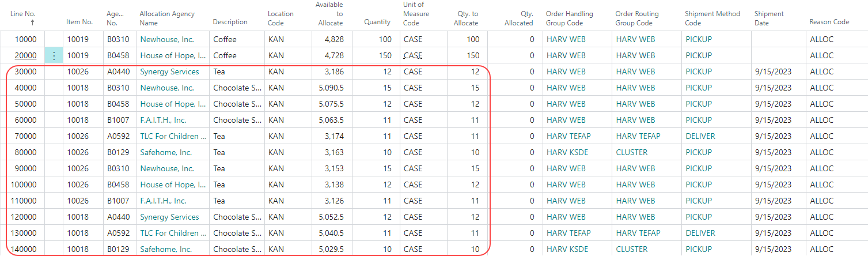Screen dimensions: 868x256
Task: Click DELIVER shipment method on line 70000
Action: click(700, 137)
